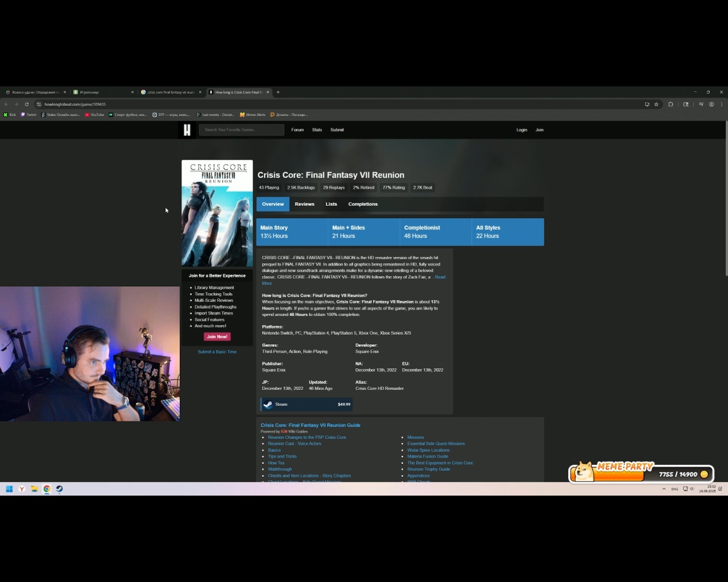This screenshot has width=728, height=582.
Task: Open the Submit menu item
Action: coord(337,130)
